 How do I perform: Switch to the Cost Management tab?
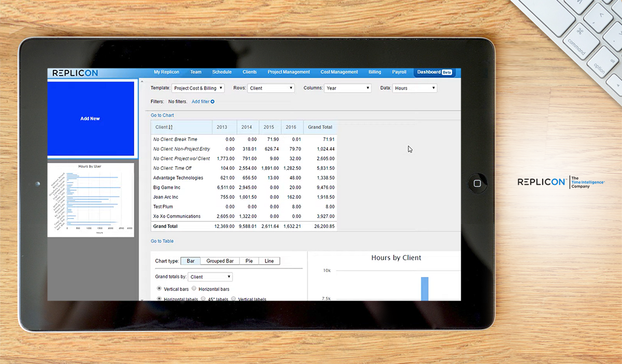pyautogui.click(x=339, y=72)
